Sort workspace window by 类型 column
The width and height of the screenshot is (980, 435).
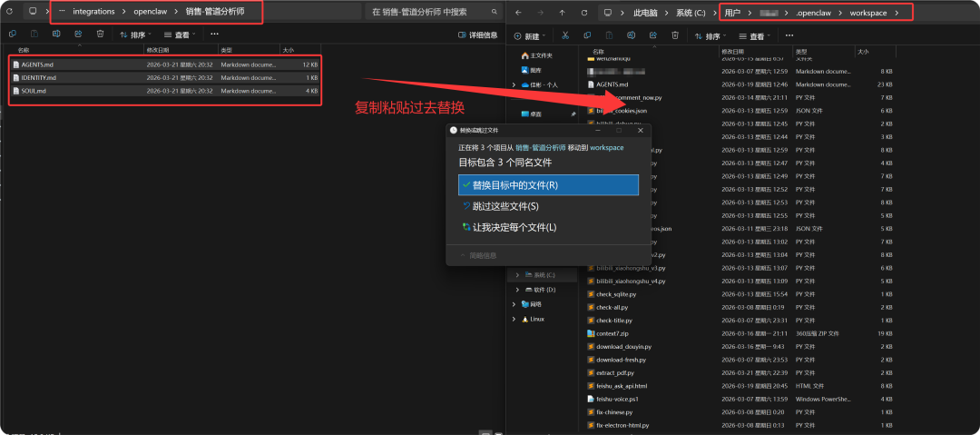point(824,51)
